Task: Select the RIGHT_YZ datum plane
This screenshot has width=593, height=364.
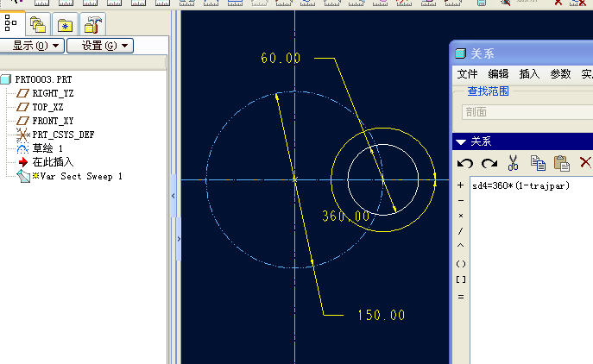Action: [x=53, y=93]
